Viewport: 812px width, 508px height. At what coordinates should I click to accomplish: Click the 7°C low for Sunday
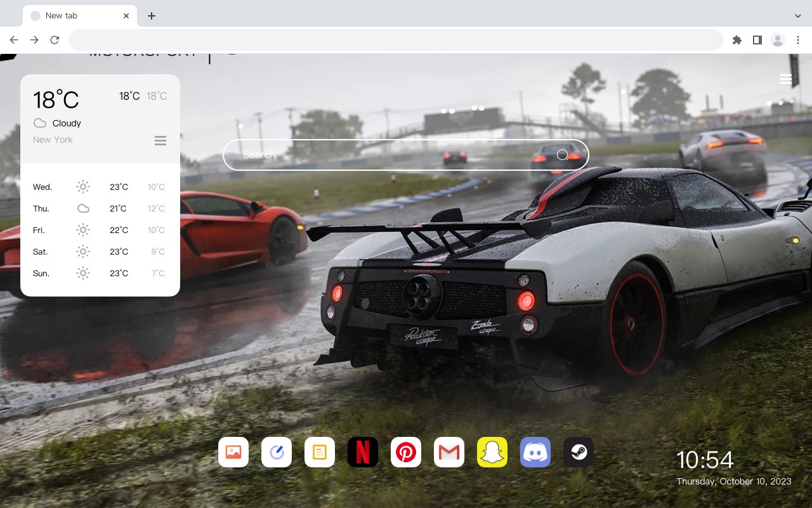[158, 273]
